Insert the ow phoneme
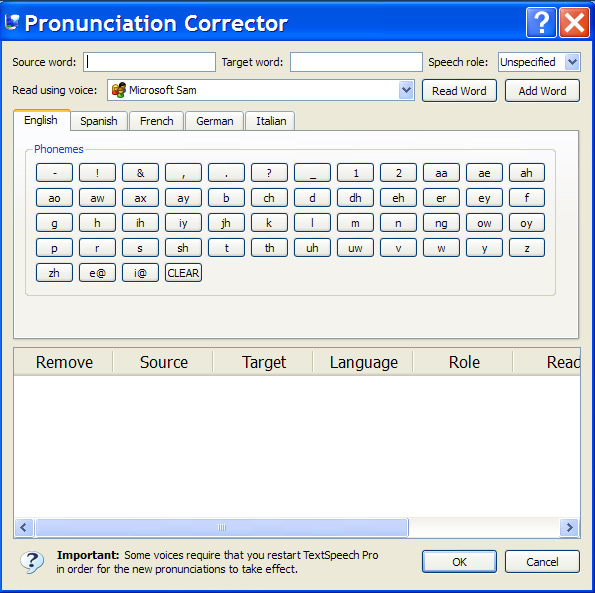This screenshot has width=595, height=593. tap(484, 223)
